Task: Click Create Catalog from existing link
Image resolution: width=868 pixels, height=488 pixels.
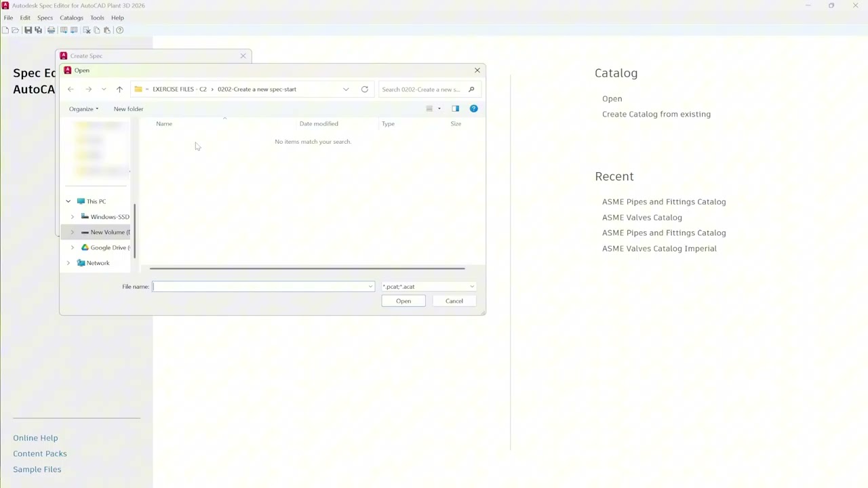Action: pyautogui.click(x=656, y=115)
